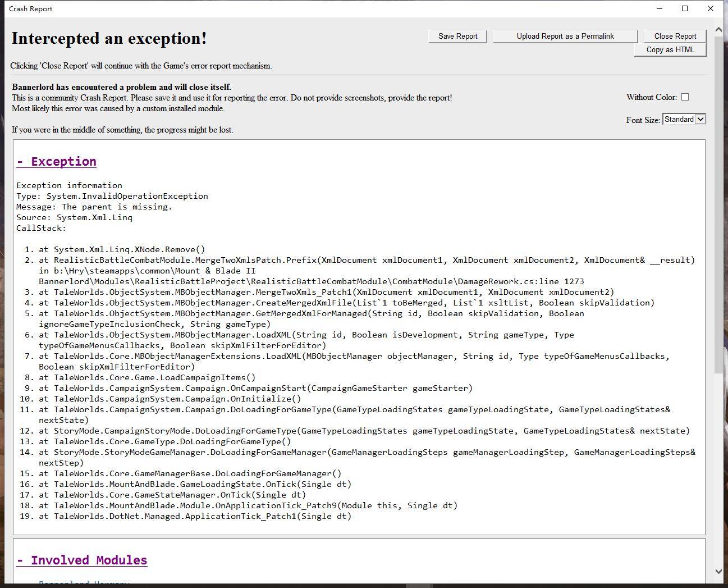728x588 pixels.
Task: Select the GameType.DoLoadingForGameType() stack line
Action: pyautogui.click(x=165, y=441)
